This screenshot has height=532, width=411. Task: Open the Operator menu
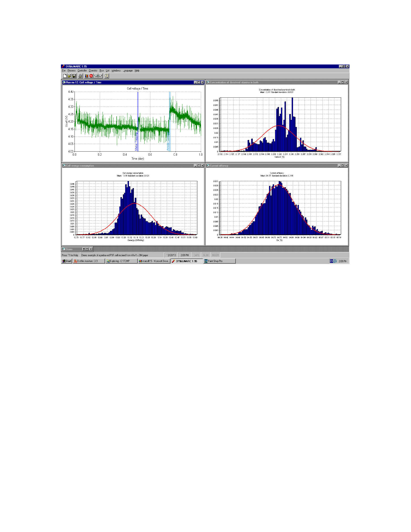(93, 71)
